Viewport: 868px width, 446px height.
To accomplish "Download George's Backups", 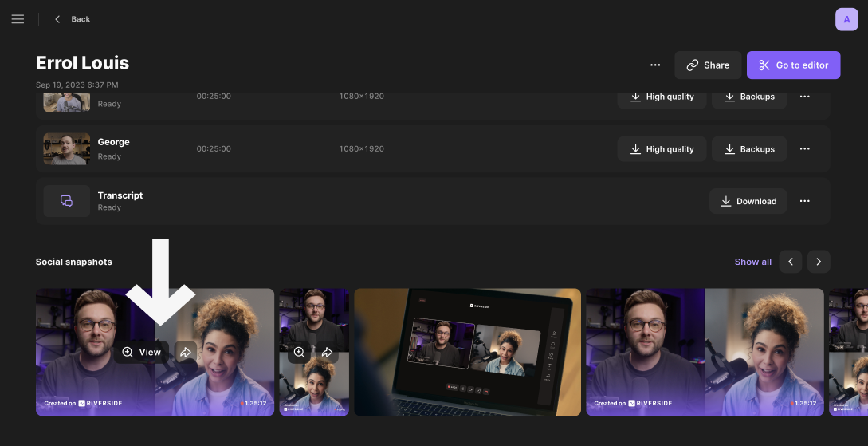I will [749, 149].
